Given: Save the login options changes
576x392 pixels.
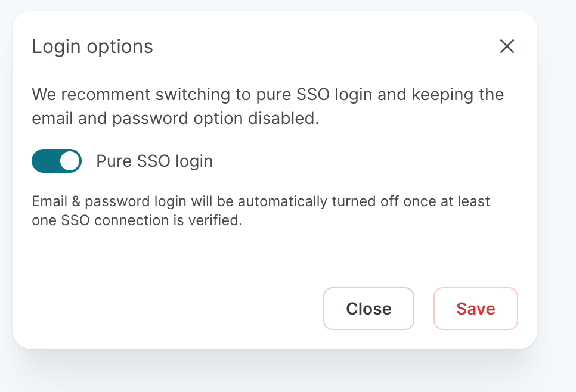Looking at the screenshot, I should point(475,309).
